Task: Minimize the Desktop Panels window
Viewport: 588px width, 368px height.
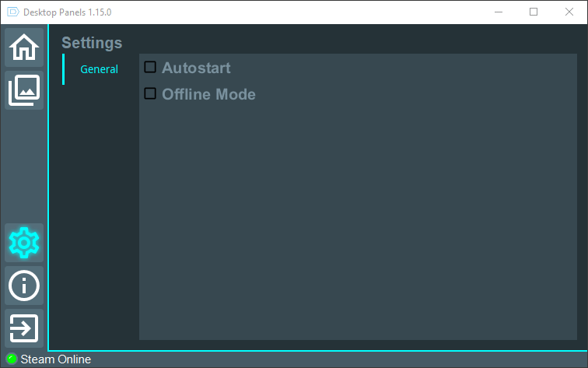Action: click(x=499, y=12)
